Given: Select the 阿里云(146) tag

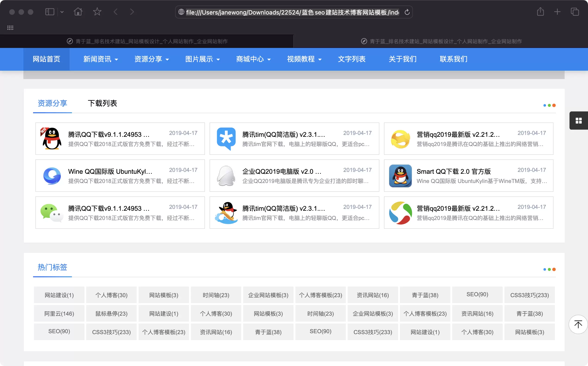Looking at the screenshot, I should pos(59,314).
